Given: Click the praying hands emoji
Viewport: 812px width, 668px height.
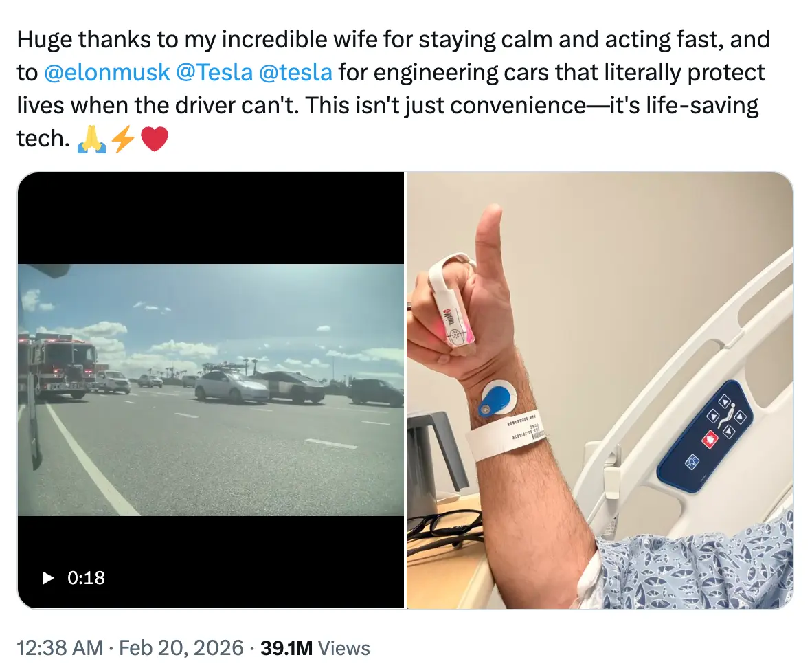Looking at the screenshot, I should coord(91,140).
